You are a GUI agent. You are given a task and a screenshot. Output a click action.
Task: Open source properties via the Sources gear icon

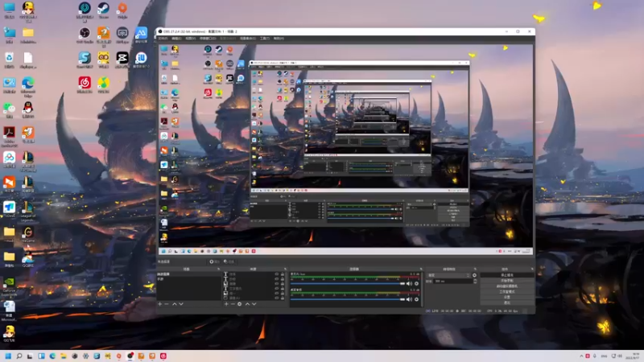(239, 304)
